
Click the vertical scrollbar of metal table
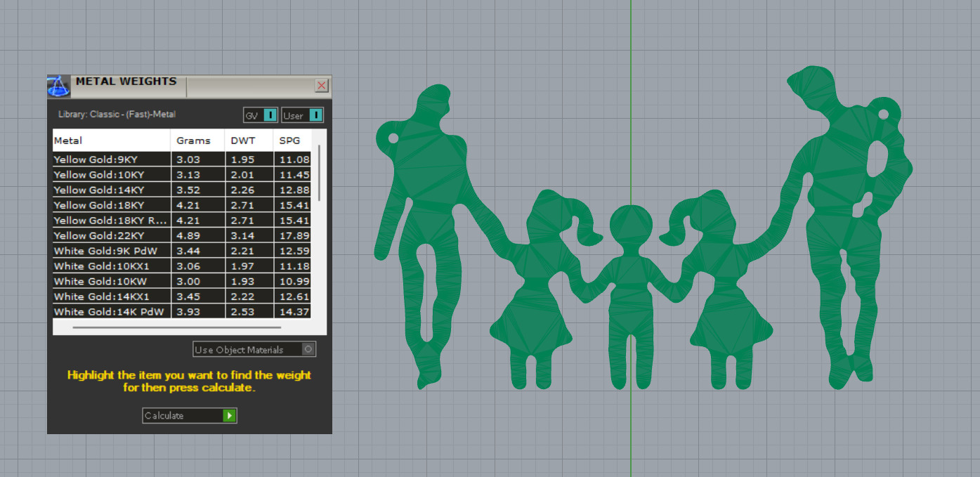point(320,173)
